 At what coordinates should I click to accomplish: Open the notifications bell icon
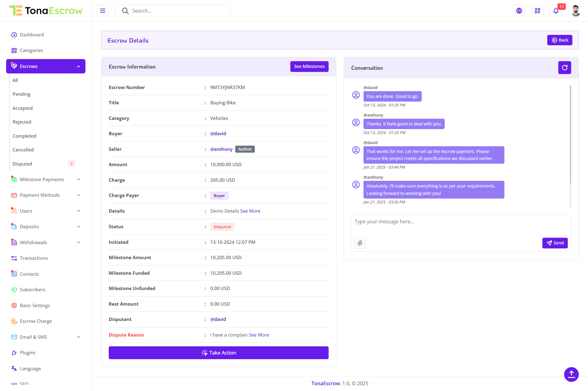(556, 11)
